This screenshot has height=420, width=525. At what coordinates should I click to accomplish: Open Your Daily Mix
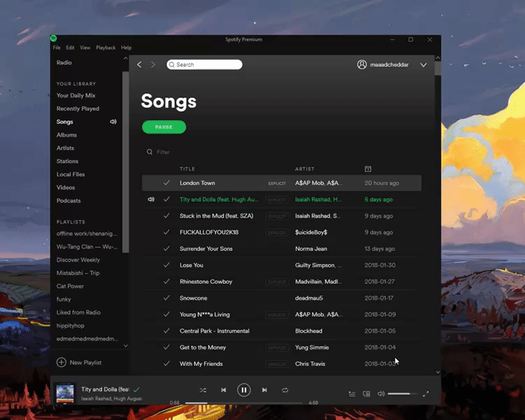click(76, 95)
